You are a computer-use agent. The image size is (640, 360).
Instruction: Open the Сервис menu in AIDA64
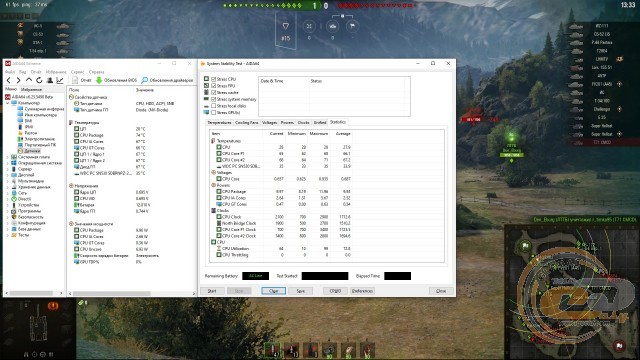[78, 72]
